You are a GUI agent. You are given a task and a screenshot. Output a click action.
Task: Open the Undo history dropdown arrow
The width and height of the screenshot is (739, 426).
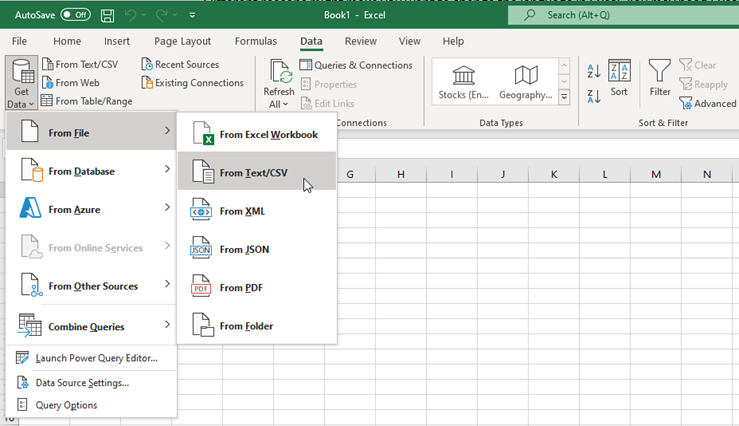144,15
